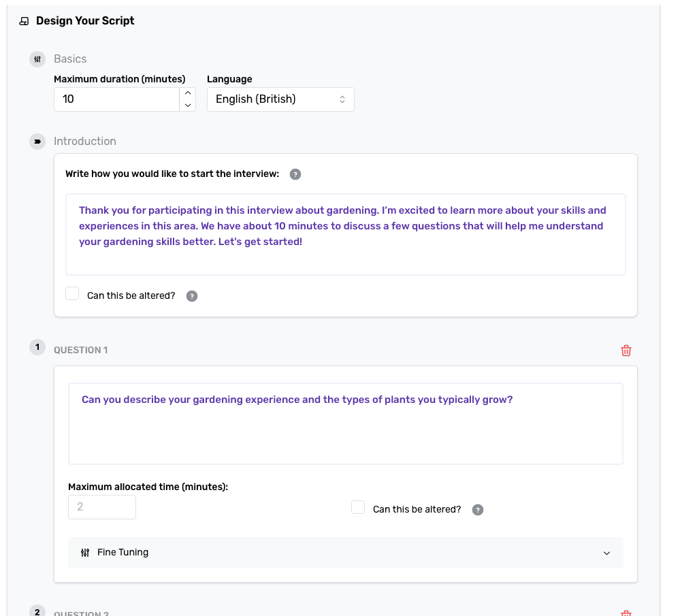Delete Question 1 using the trash icon

[x=626, y=350]
